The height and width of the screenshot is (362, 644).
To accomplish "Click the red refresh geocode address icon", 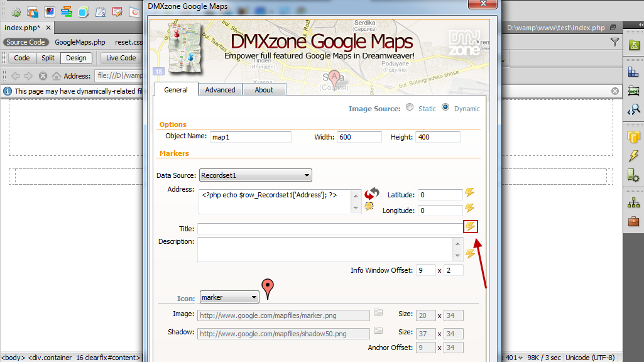I will pyautogui.click(x=372, y=193).
